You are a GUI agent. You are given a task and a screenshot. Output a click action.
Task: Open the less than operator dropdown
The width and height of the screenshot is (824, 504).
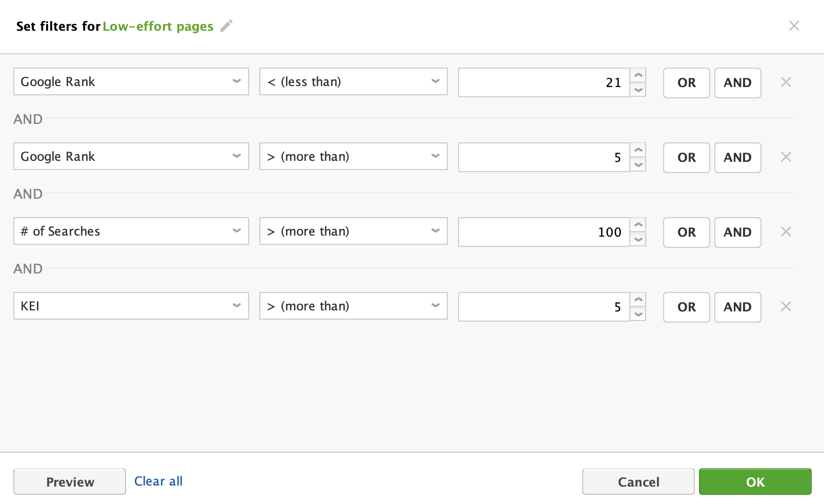pyautogui.click(x=354, y=81)
